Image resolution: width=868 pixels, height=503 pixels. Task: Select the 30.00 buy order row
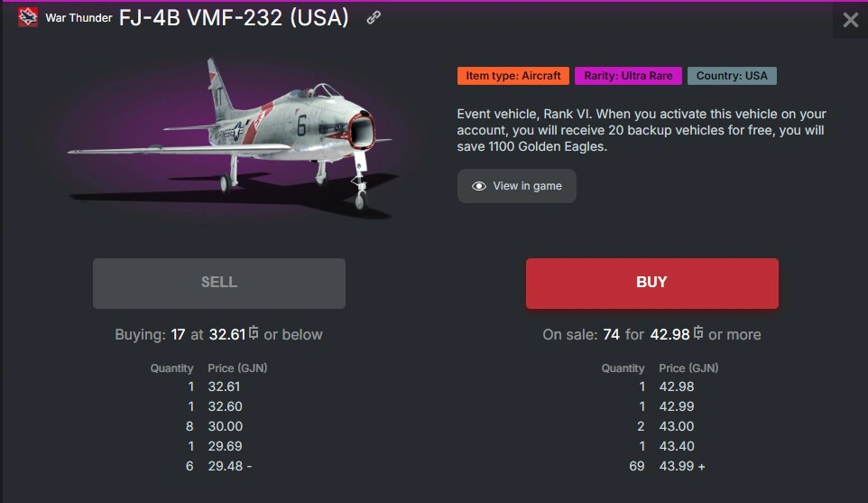[208, 426]
